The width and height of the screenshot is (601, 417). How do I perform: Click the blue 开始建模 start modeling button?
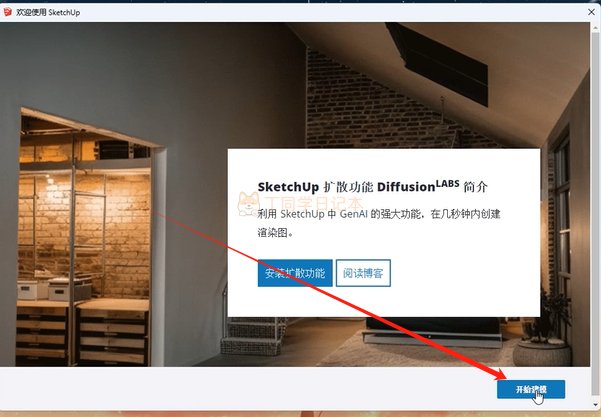531,389
